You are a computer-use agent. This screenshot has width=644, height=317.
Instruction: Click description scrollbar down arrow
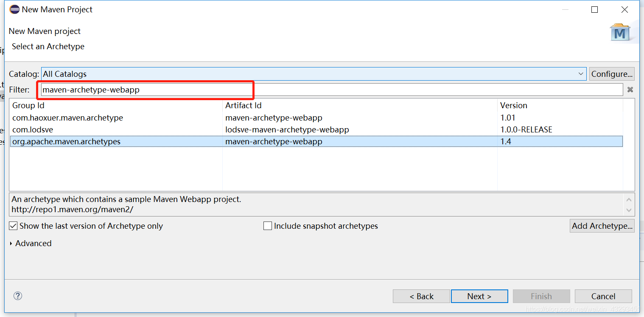pyautogui.click(x=629, y=210)
